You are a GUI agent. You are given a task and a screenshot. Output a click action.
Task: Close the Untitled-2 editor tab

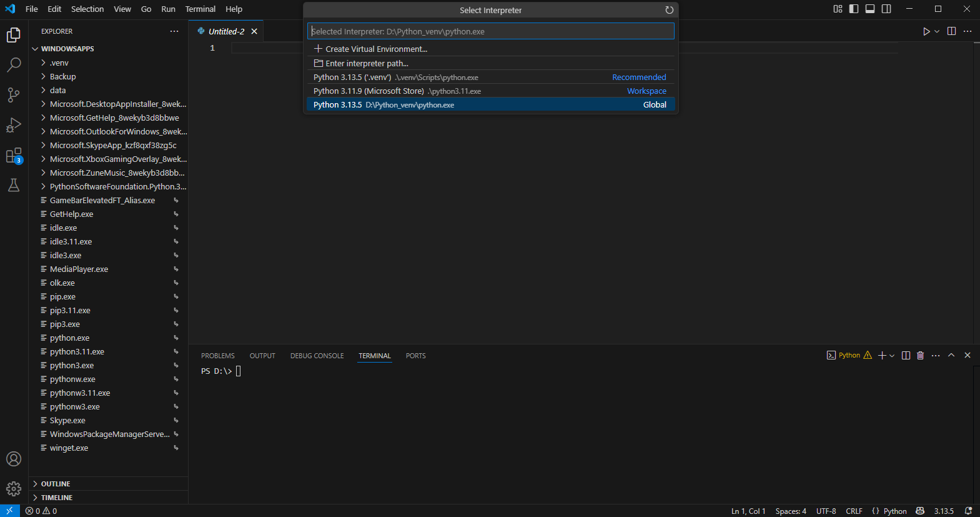pos(254,31)
